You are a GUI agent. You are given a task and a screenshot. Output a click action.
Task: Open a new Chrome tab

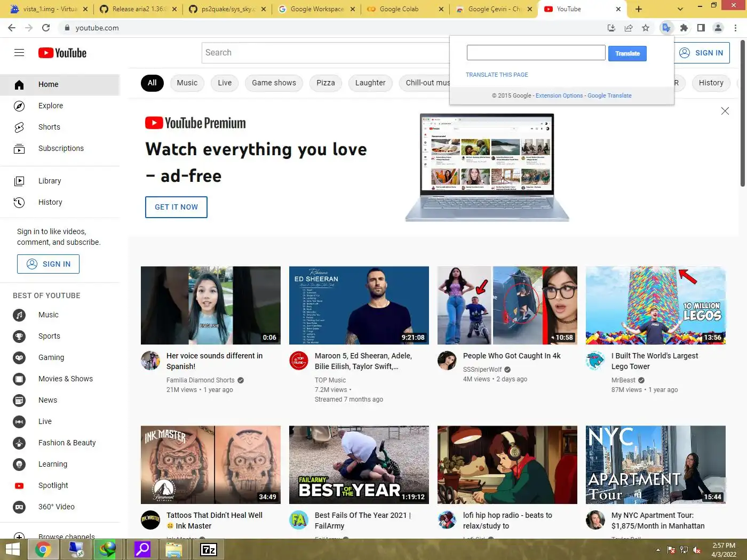[x=639, y=9]
